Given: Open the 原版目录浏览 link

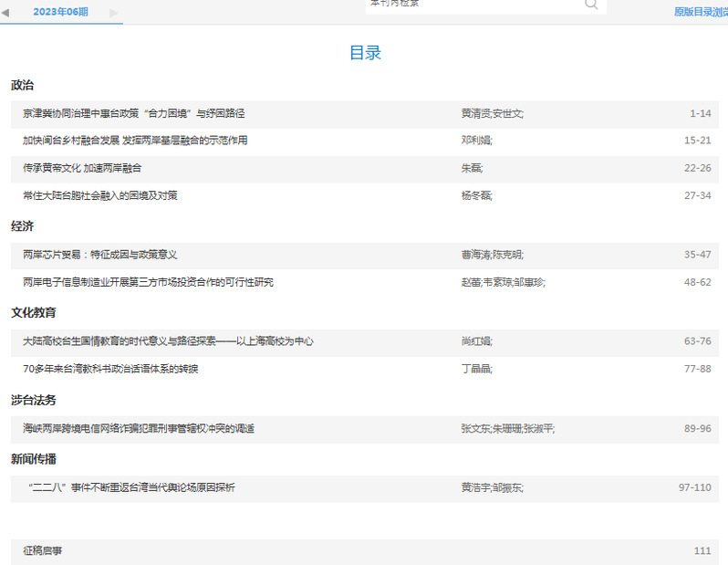Looking at the screenshot, I should [x=700, y=12].
